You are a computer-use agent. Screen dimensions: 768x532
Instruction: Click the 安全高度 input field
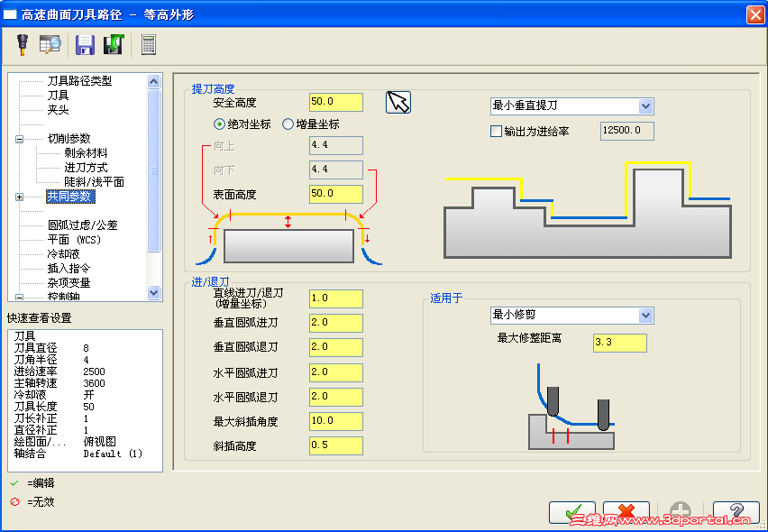point(336,103)
